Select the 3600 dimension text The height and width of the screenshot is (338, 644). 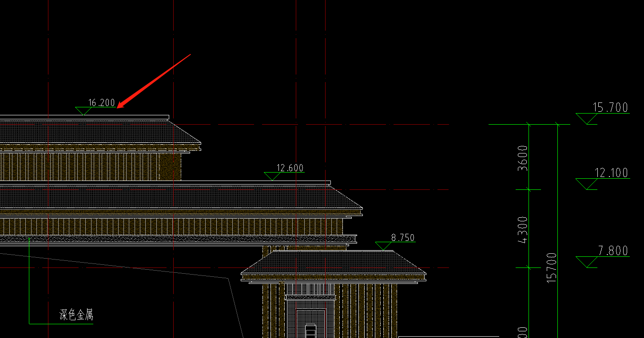523,158
